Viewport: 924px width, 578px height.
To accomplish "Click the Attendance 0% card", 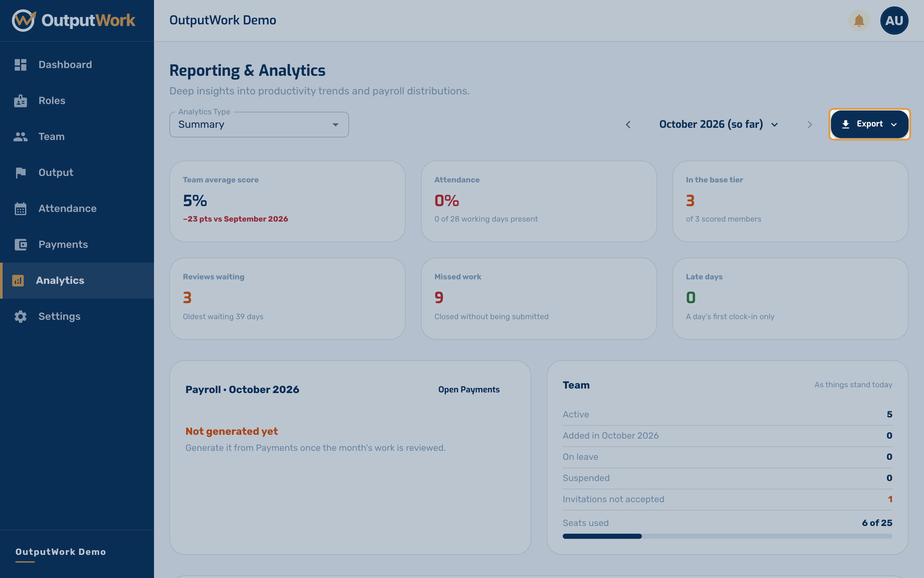I will coord(539,201).
